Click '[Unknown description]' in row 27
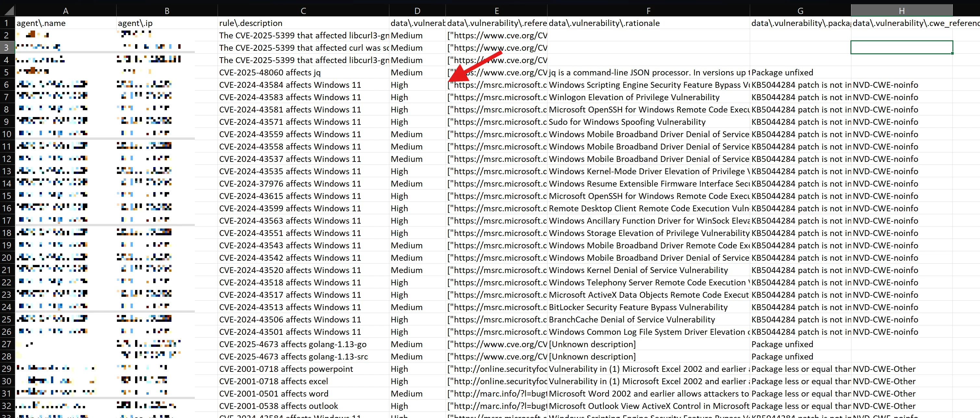Viewport: 980px width, 418px height. point(649,344)
